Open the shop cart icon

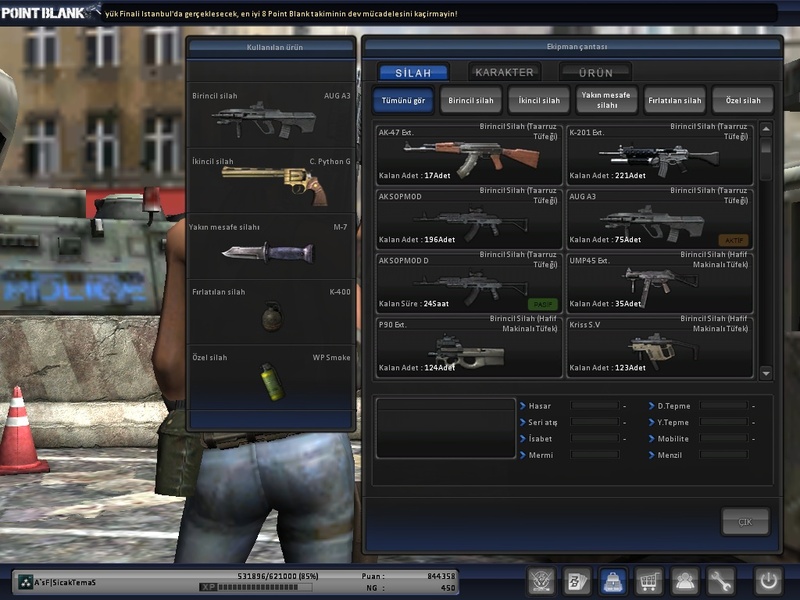point(648,581)
